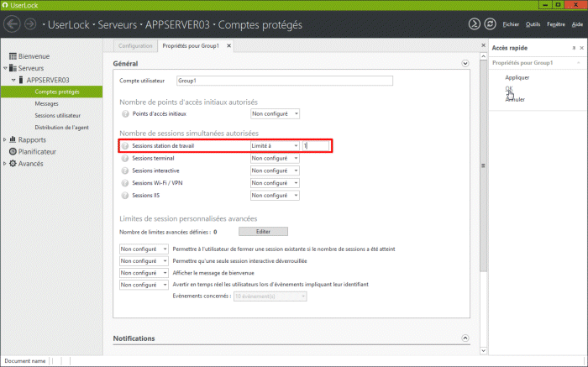Viewport: 588px width, 367px height.
Task: Collapse the Serveurs tree node arrow
Action: 5,68
